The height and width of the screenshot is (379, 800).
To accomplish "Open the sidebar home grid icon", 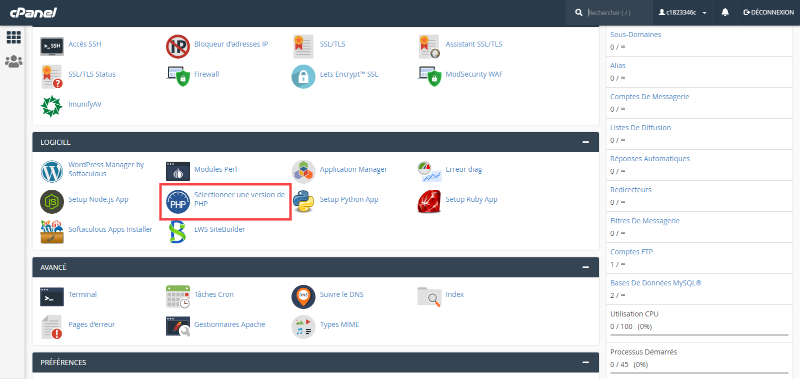I will click(13, 37).
